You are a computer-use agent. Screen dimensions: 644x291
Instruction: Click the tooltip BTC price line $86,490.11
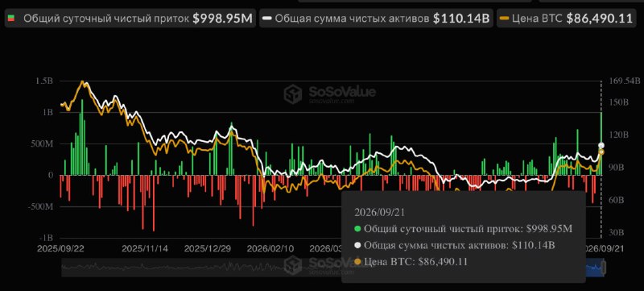pyautogui.click(x=411, y=262)
